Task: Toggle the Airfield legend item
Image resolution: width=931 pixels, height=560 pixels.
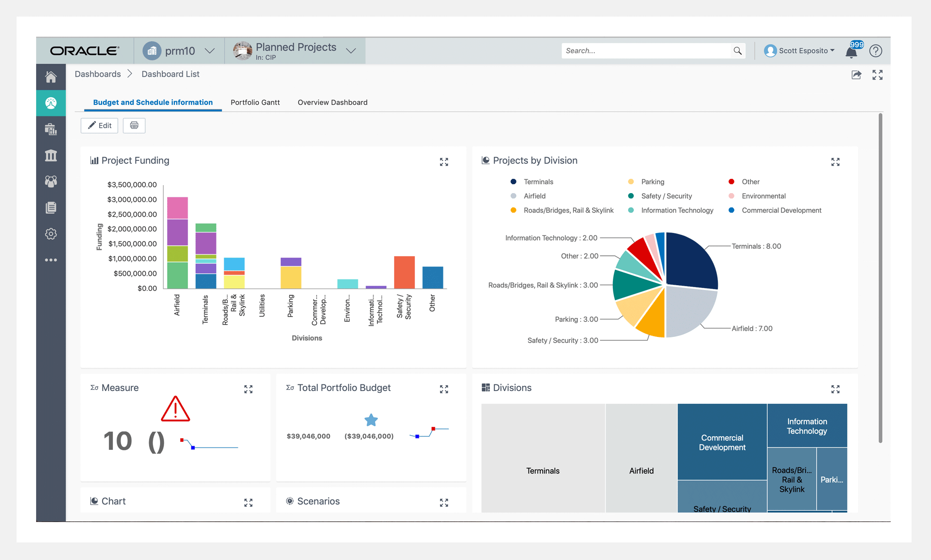Action: 534,196
